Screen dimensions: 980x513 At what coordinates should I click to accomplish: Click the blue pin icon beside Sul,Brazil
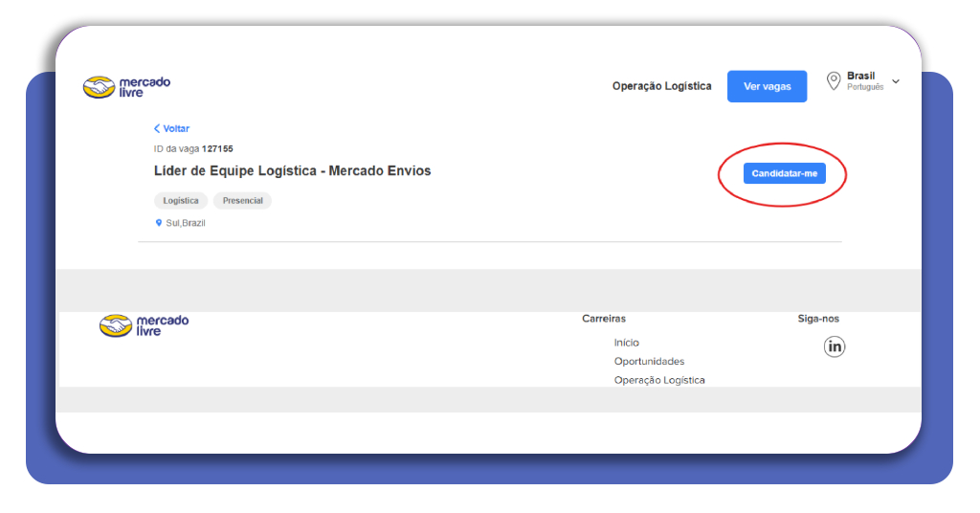click(x=159, y=223)
